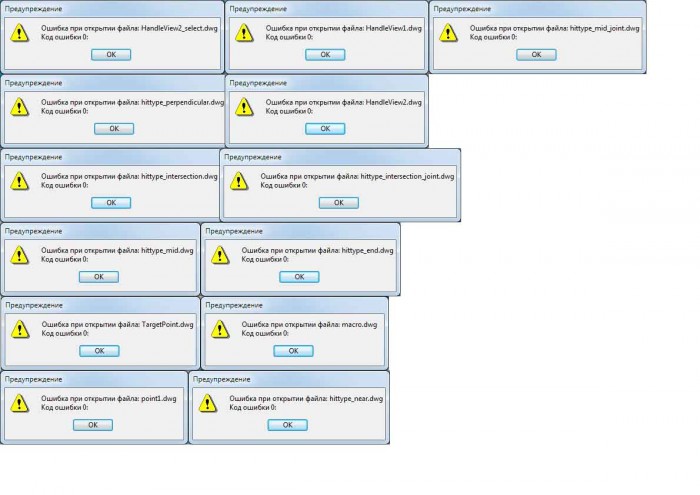Screen dimensions: 700x495
Task: Click the 'Код ошибки 0:' line in TargetPoint.dwg dialog
Action: pos(65,333)
